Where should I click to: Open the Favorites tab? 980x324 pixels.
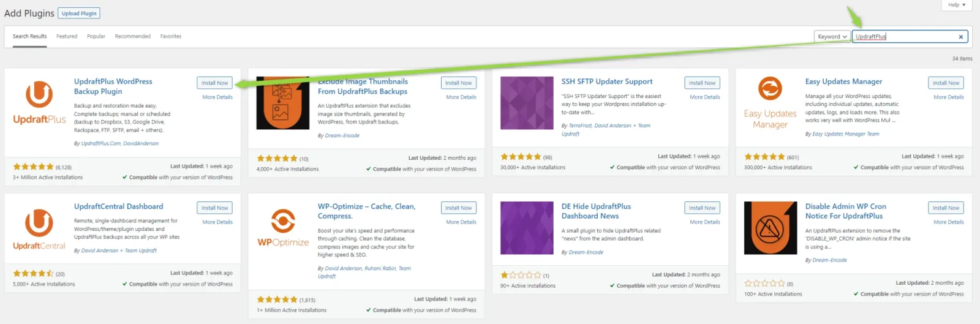(x=171, y=36)
